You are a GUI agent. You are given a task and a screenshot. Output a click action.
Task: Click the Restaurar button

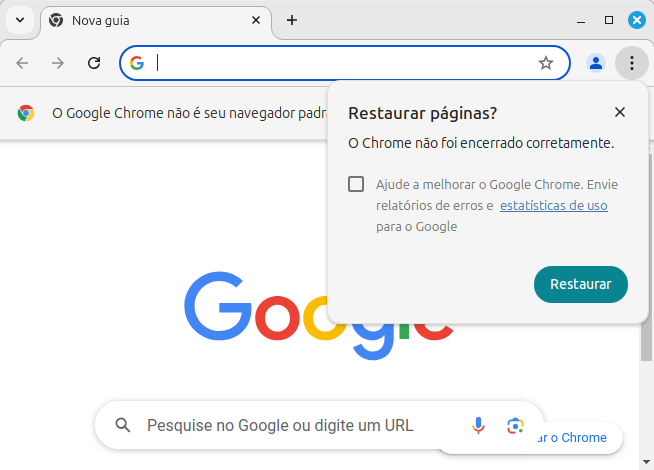tap(580, 284)
